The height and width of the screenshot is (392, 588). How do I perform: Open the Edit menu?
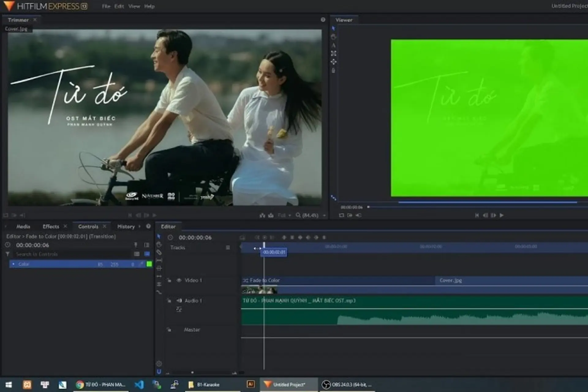point(119,6)
